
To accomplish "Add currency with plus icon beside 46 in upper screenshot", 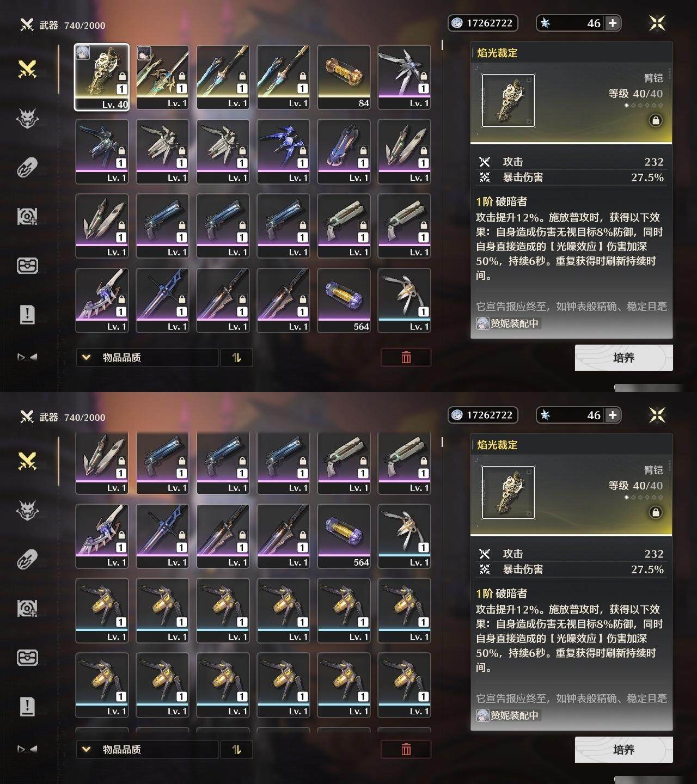I will coord(613,23).
